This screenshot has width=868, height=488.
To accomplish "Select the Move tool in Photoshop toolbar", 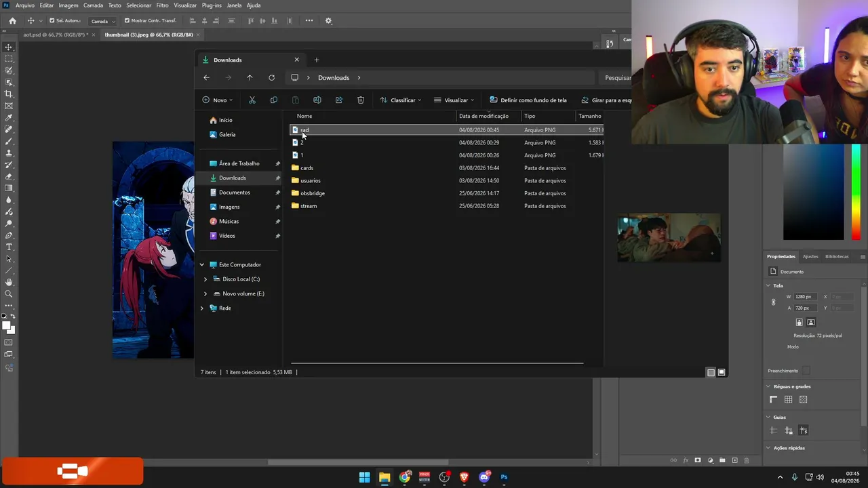I will (9, 47).
